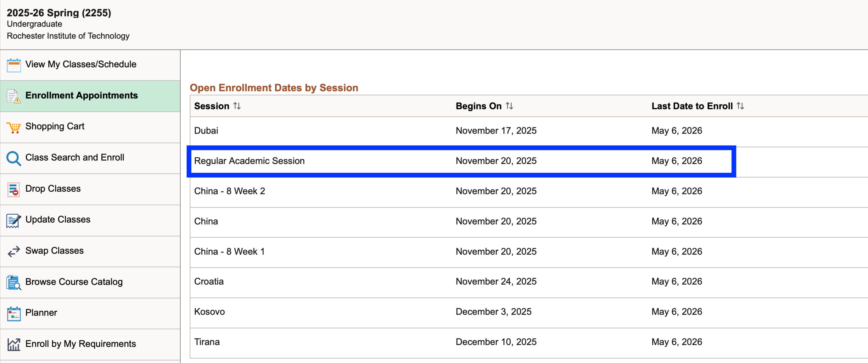Viewport: 868px width, 363px height.
Task: Select the Shopping Cart icon
Action: pyautogui.click(x=13, y=127)
